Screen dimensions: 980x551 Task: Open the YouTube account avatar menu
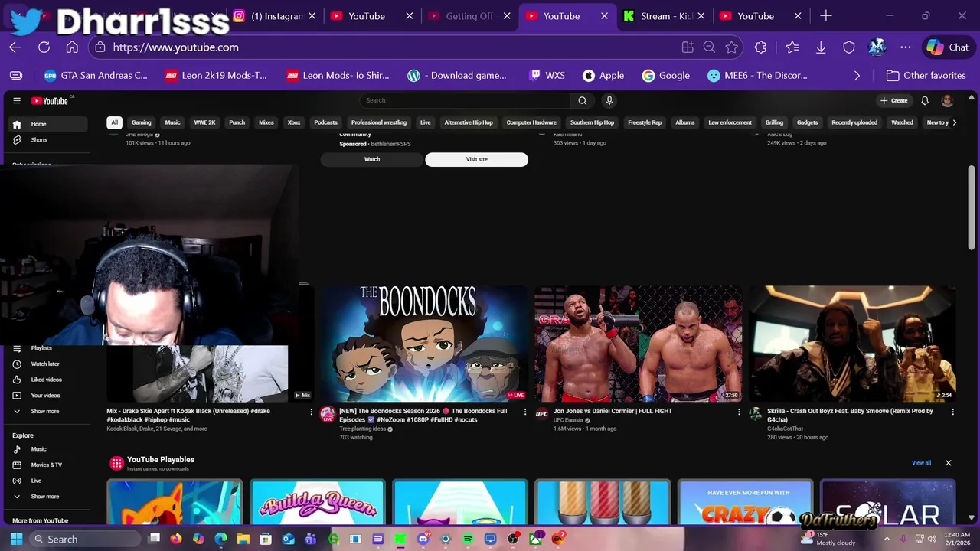(947, 100)
